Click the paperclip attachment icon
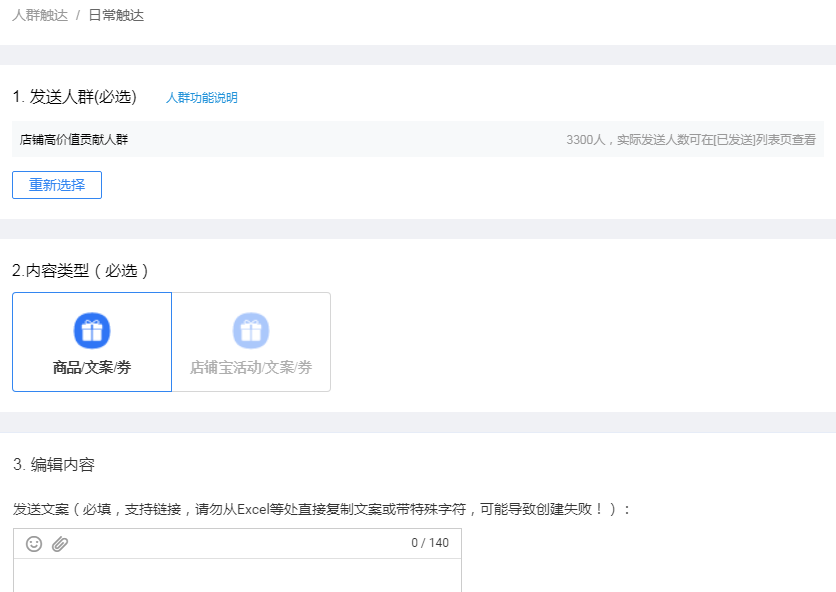 coord(60,544)
